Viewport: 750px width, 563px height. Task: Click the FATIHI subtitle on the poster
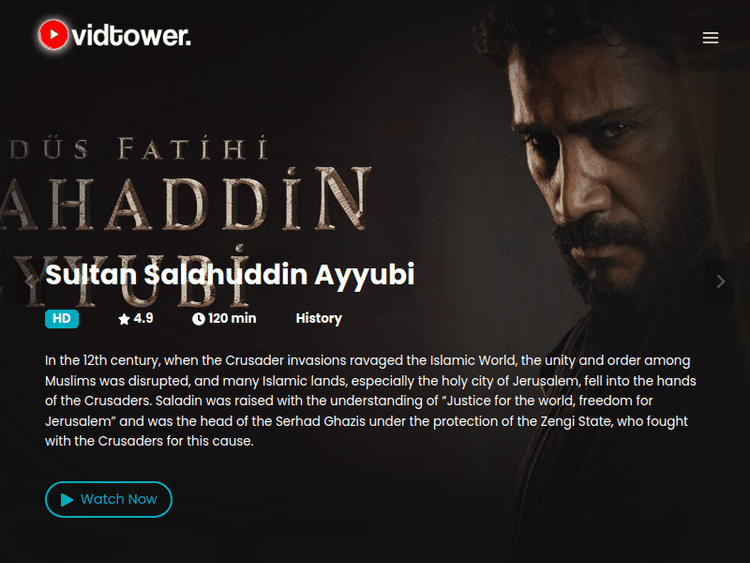click(x=193, y=148)
